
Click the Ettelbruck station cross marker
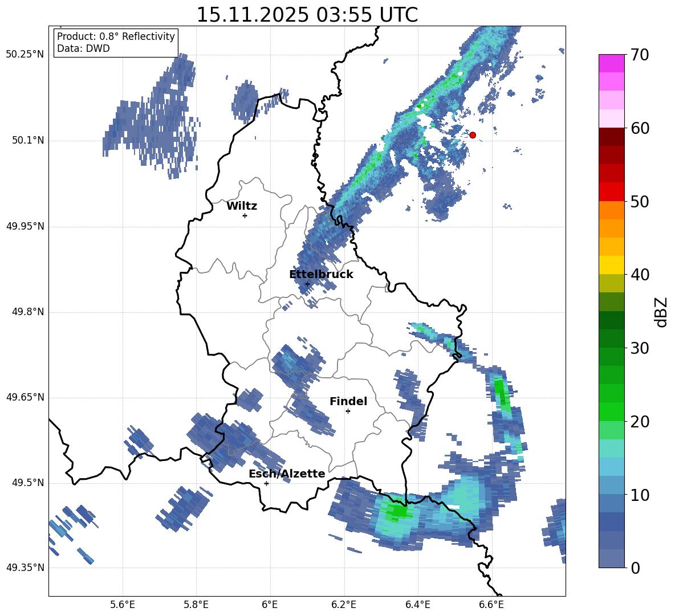click(307, 284)
